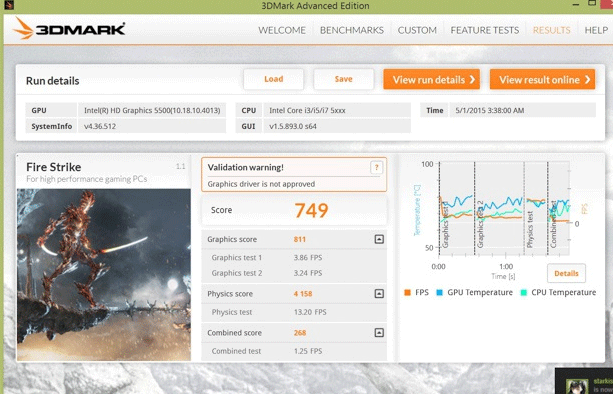Image resolution: width=613 pixels, height=394 pixels.
Task: Click the Fire Strike preview image
Action: (104, 275)
